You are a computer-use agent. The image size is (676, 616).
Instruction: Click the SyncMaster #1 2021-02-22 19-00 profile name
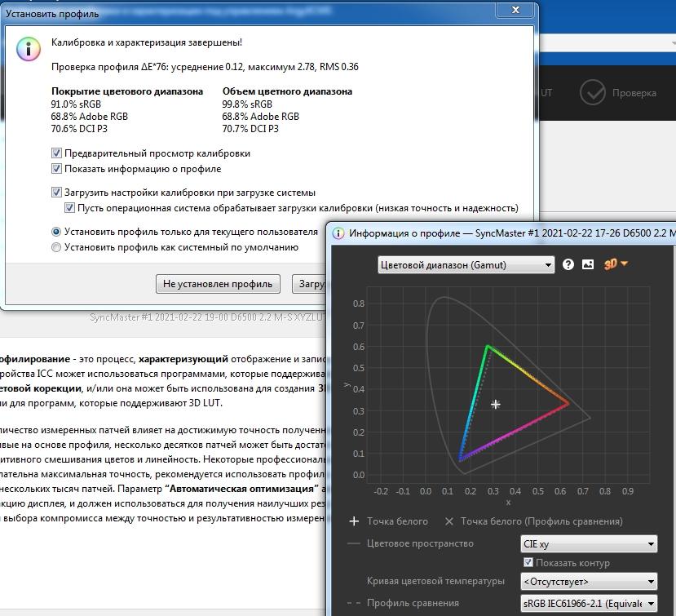tap(207, 317)
